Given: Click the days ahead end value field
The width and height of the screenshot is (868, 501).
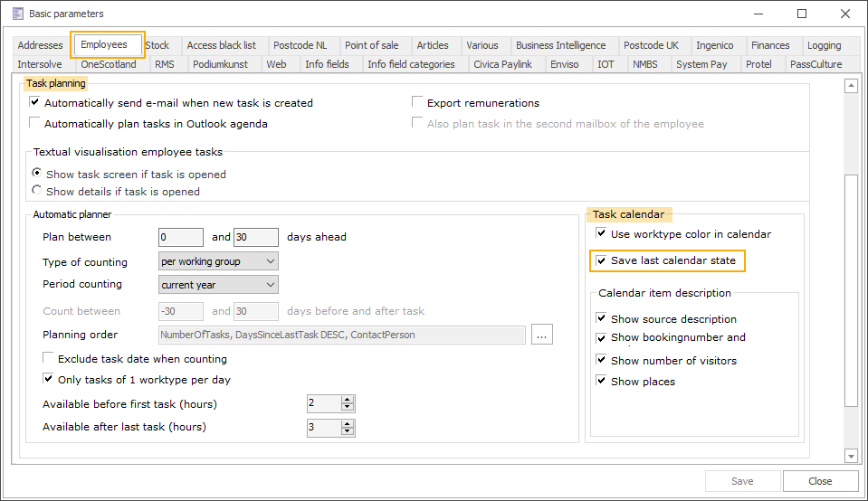Looking at the screenshot, I should tap(255, 237).
